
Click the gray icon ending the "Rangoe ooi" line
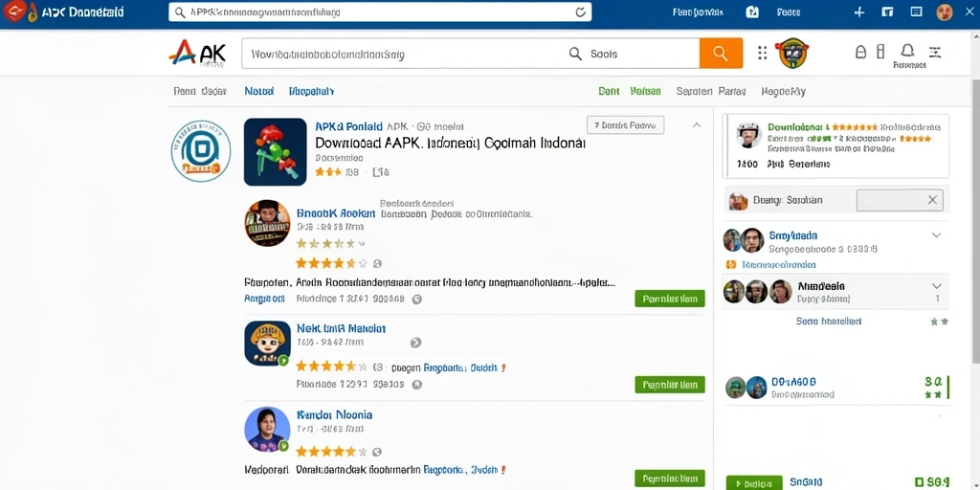click(417, 300)
